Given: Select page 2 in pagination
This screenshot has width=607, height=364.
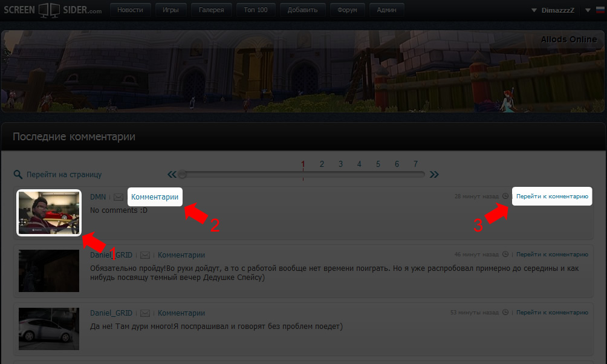Looking at the screenshot, I should pos(322,164).
